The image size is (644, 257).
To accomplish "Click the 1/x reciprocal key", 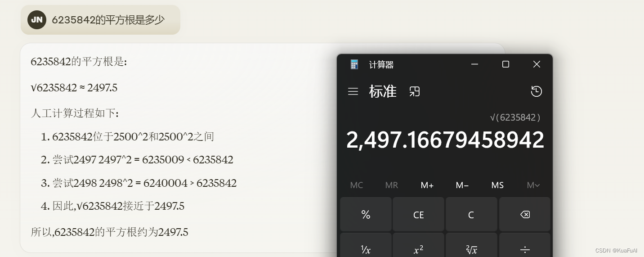I will point(366,245).
